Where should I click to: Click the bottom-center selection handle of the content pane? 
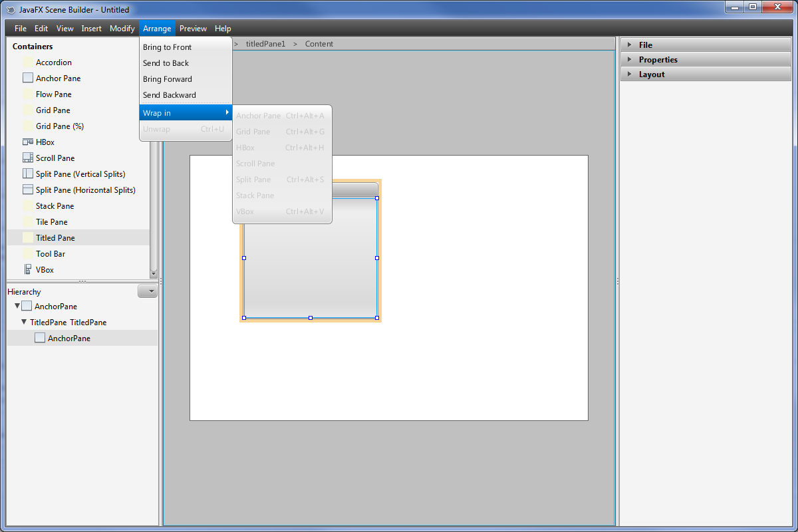[x=311, y=318]
